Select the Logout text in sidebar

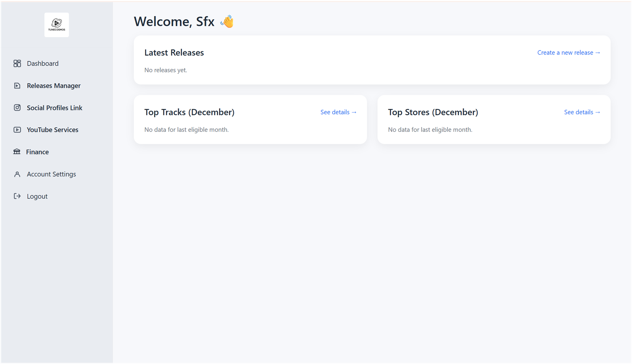(37, 196)
